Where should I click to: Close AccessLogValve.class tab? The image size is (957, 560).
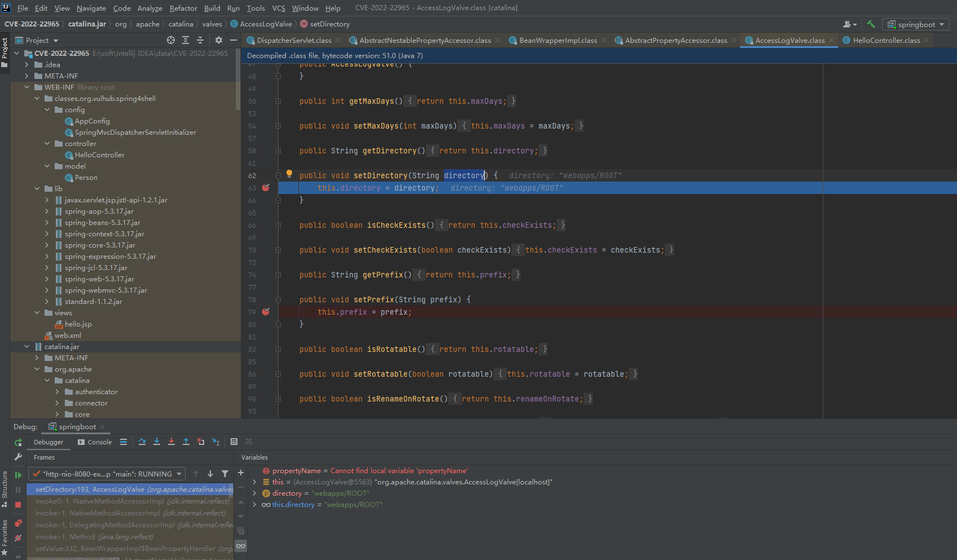pyautogui.click(x=831, y=40)
